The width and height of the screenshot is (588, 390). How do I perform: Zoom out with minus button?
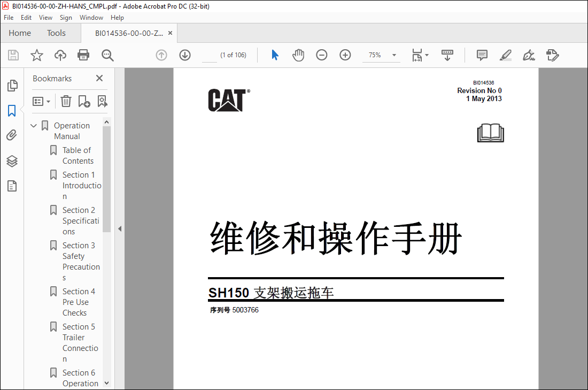(322, 55)
